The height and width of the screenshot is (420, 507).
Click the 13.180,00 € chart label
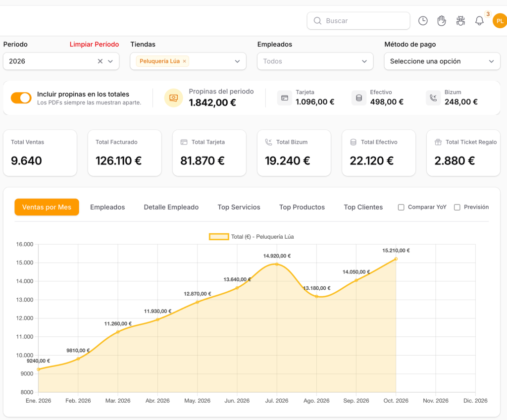(x=316, y=288)
